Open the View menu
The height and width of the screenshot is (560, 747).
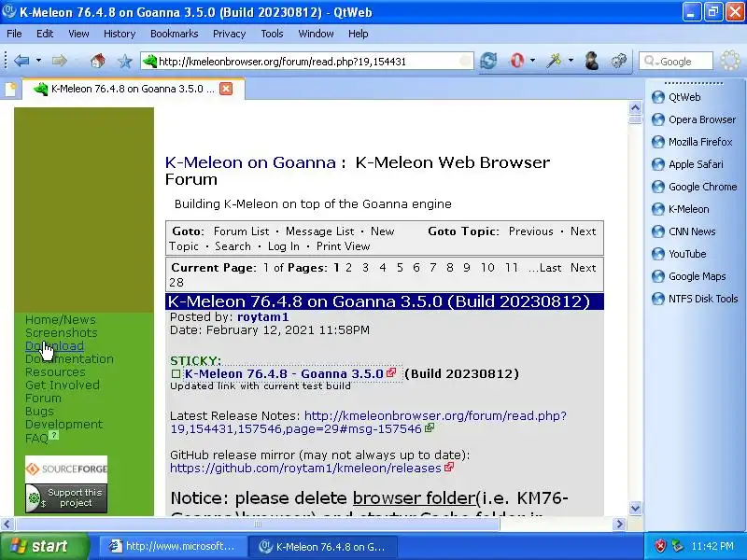click(x=78, y=34)
